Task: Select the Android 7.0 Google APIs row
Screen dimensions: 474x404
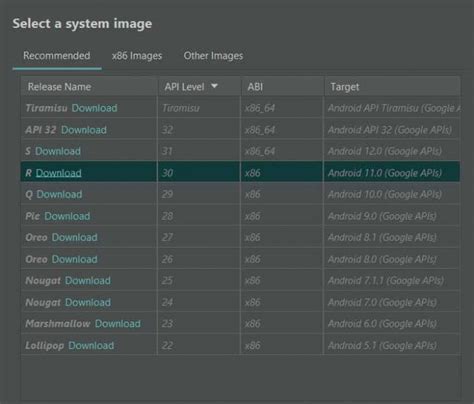Action: 240,302
